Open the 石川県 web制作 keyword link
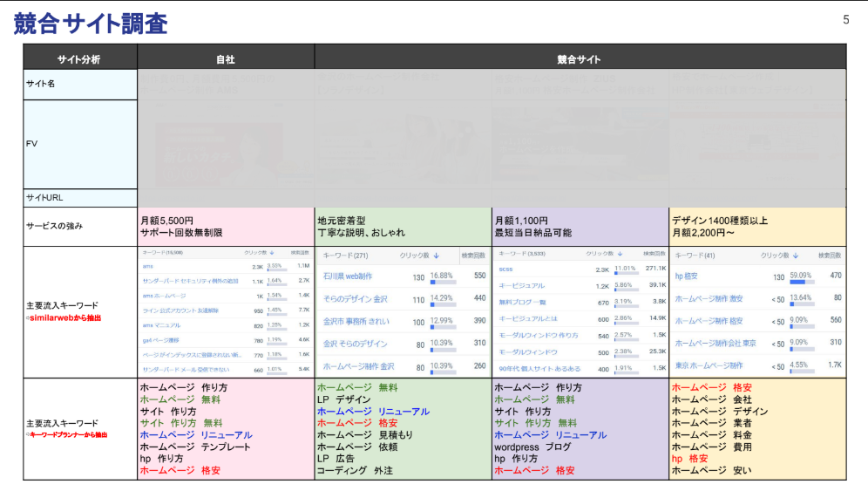The height and width of the screenshot is (491, 868). [348, 276]
